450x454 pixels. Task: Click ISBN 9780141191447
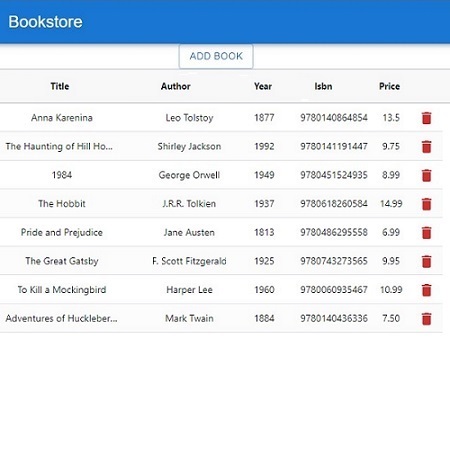334,146
